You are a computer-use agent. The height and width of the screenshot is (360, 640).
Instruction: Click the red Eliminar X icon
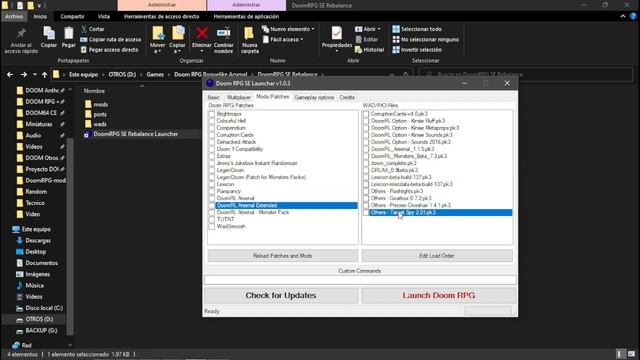(x=202, y=33)
